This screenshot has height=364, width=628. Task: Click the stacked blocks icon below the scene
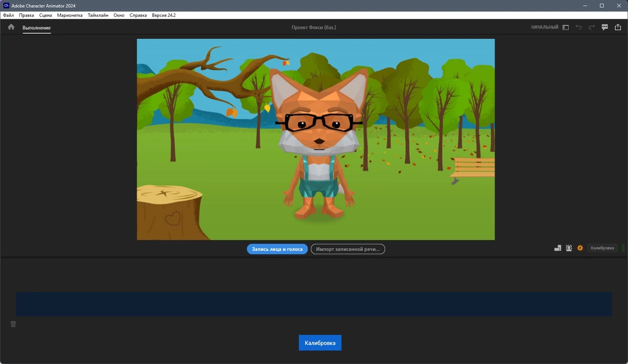click(x=558, y=248)
